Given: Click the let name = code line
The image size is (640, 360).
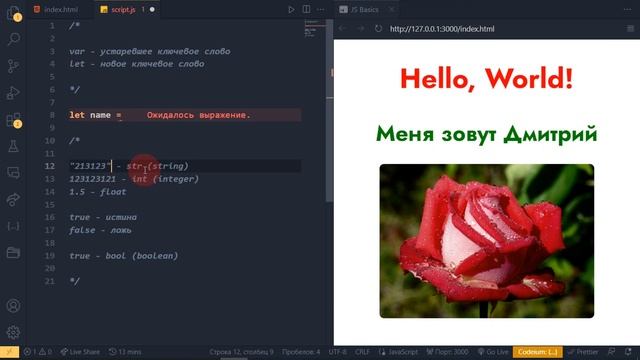Looking at the screenshot, I should (x=96, y=115).
